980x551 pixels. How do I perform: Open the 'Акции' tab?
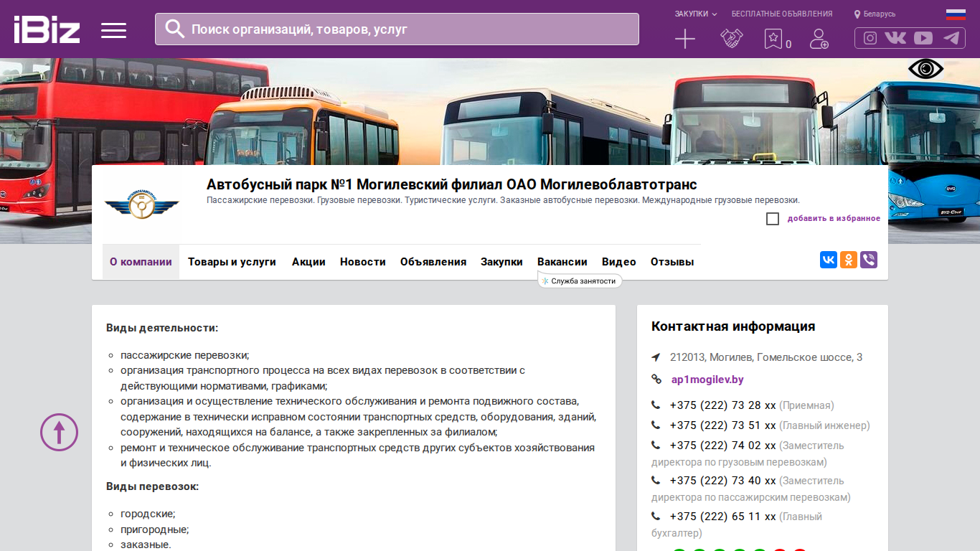click(x=308, y=262)
